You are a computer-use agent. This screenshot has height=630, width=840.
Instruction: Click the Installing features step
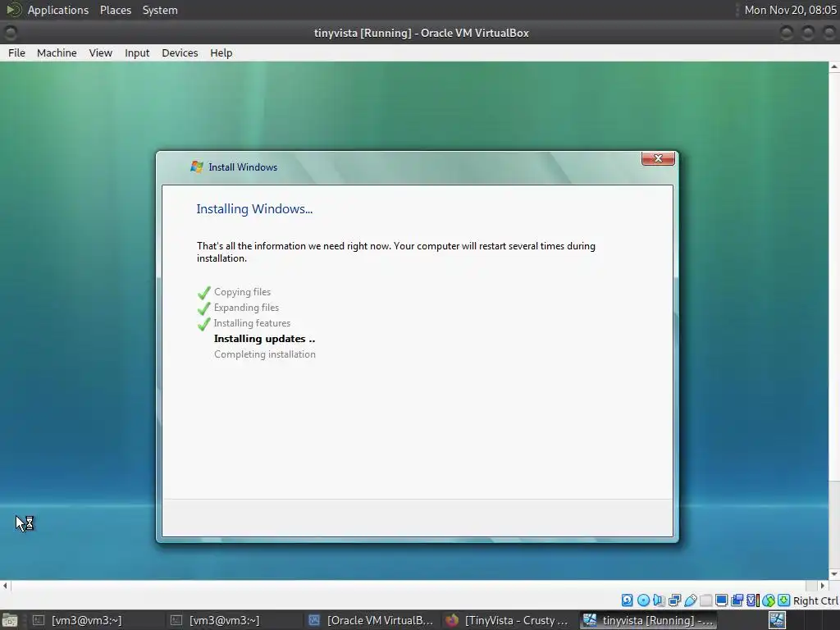pos(252,323)
